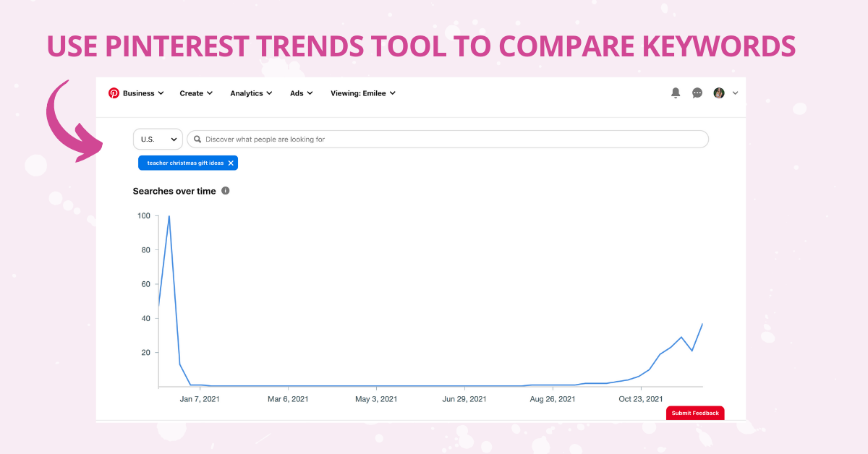This screenshot has height=454, width=868.
Task: Open the messages speech bubble icon
Action: pyautogui.click(x=697, y=93)
